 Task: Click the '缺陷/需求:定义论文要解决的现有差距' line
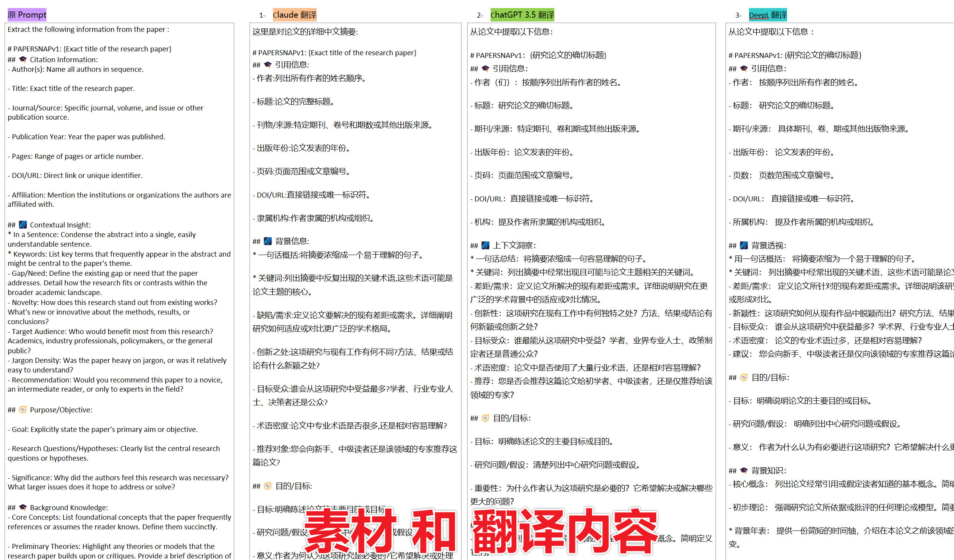pos(352,322)
